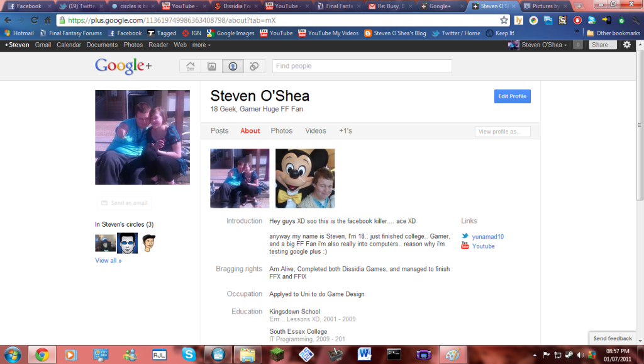Toggle the bookmark star in the address bar
The width and height of the screenshot is (644, 364).
click(503, 20)
